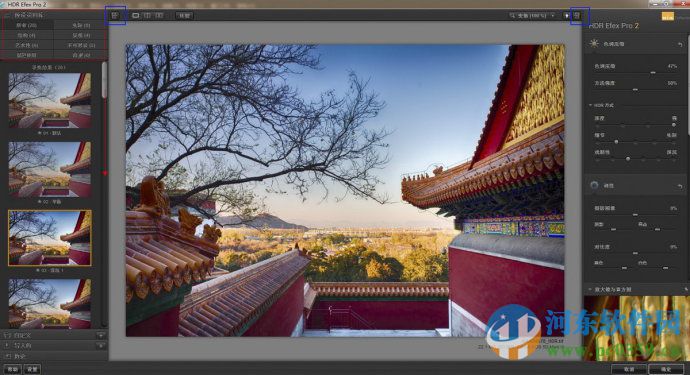Switch to side-by-side preview view
The width and height of the screenshot is (690, 375).
coord(159,15)
